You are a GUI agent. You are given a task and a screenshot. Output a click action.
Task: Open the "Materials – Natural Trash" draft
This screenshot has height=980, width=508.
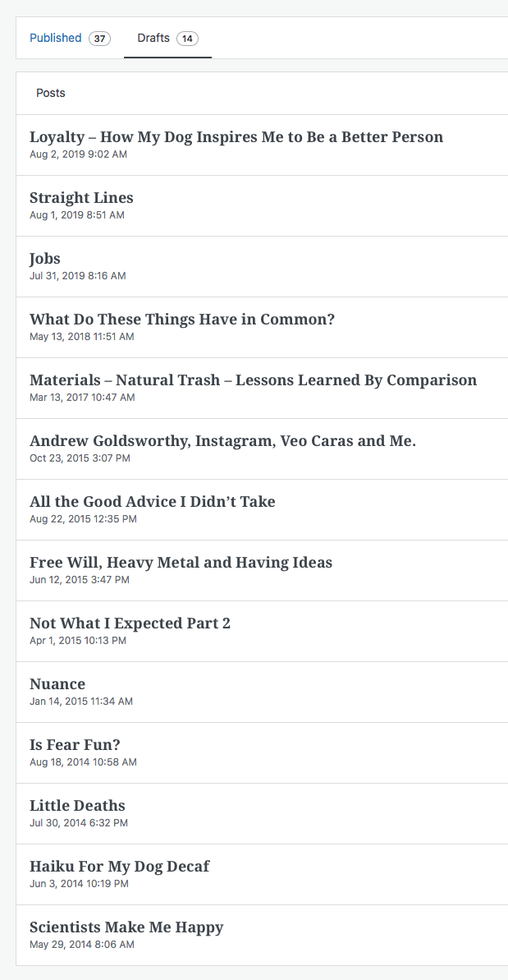pos(253,380)
